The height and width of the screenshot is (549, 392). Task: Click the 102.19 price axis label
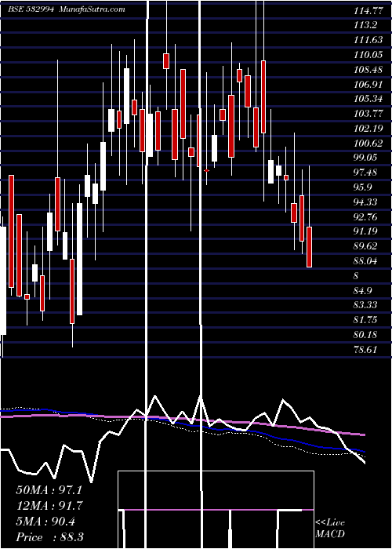pos(368,129)
